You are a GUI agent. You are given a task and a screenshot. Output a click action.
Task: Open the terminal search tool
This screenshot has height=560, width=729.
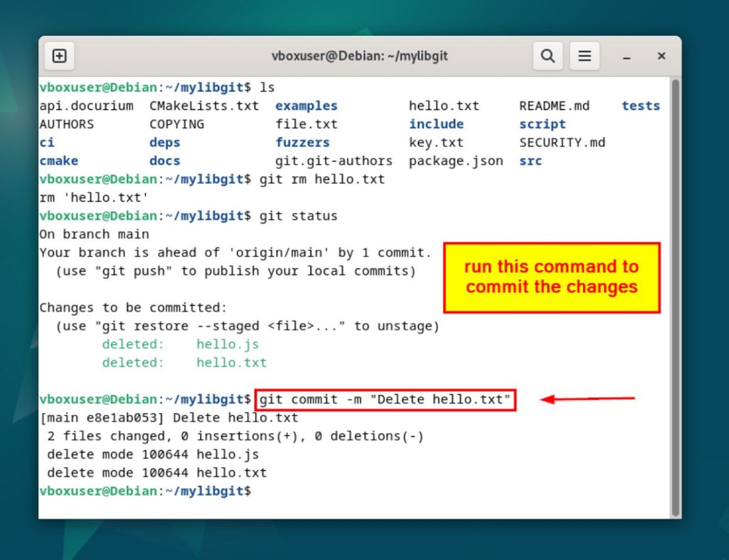tap(547, 55)
